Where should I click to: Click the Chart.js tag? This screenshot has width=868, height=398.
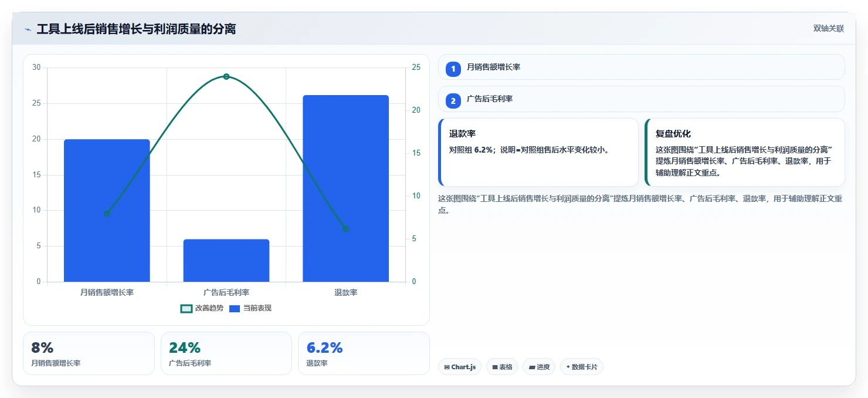pos(460,367)
